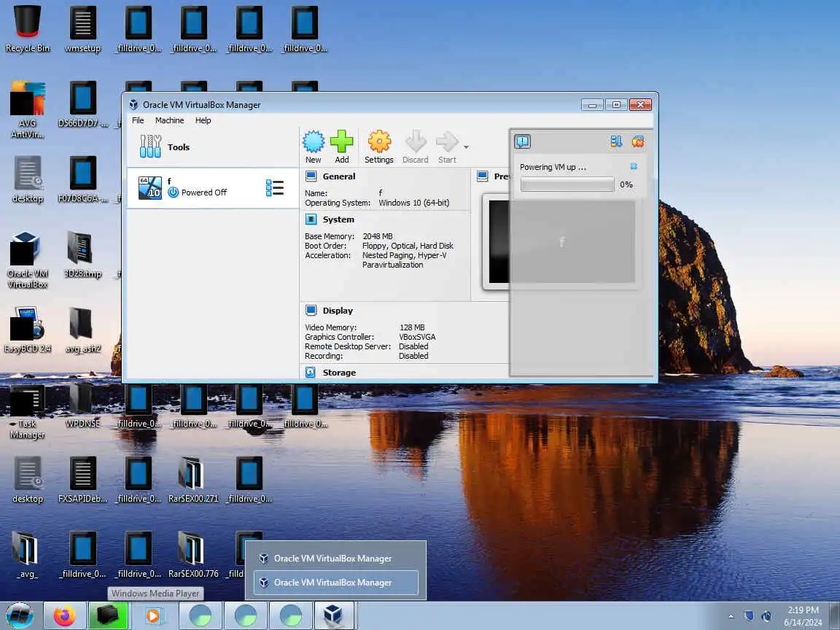
Task: Select the F07D8C6A desktop file
Action: pyautogui.click(x=82, y=179)
